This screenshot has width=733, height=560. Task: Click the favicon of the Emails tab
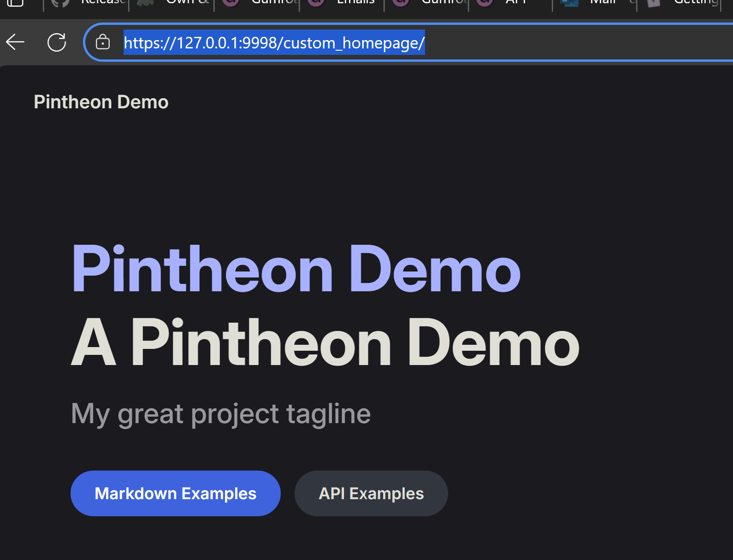[316, 3]
